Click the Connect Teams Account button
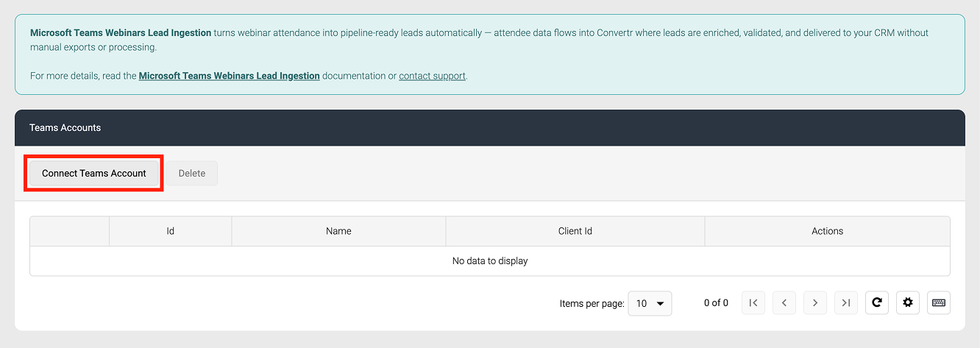The image size is (980, 348). click(94, 174)
